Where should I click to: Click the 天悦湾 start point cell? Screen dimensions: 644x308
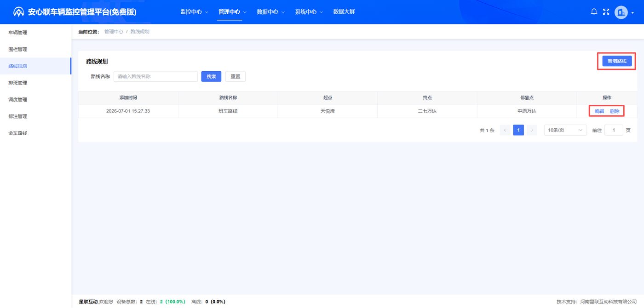pos(328,111)
